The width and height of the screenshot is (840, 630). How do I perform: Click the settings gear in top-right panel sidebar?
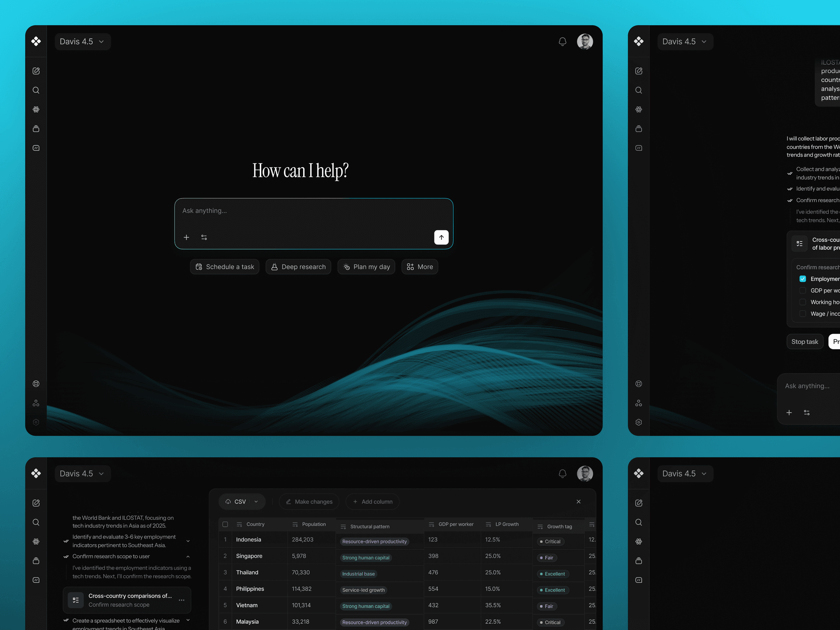[x=639, y=422]
